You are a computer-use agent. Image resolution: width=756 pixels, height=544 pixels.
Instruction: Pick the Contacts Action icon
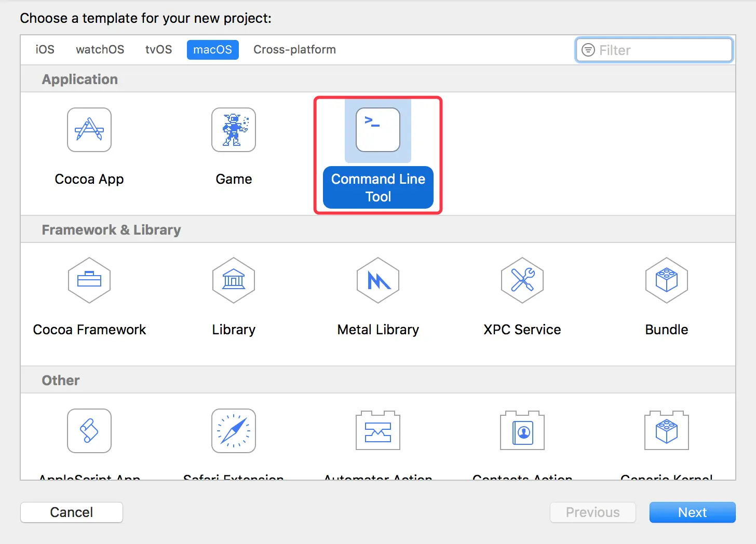click(522, 431)
